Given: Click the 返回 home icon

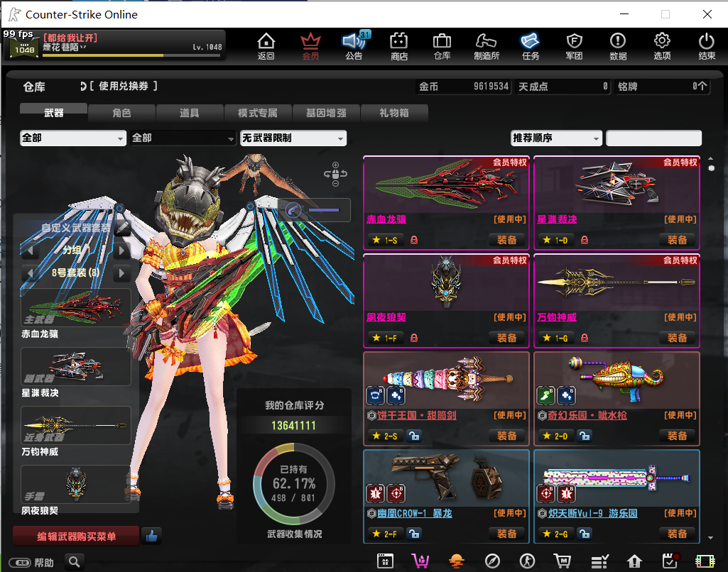Looking at the screenshot, I should coord(266,45).
